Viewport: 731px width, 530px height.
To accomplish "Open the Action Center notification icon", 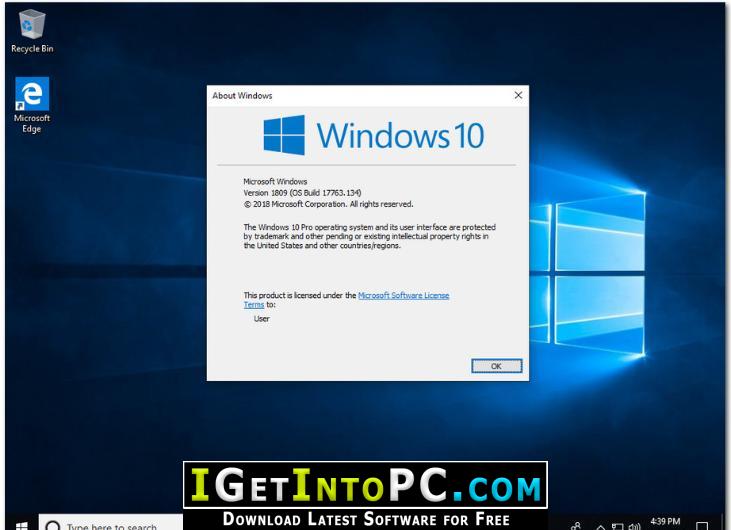I will point(702,526).
